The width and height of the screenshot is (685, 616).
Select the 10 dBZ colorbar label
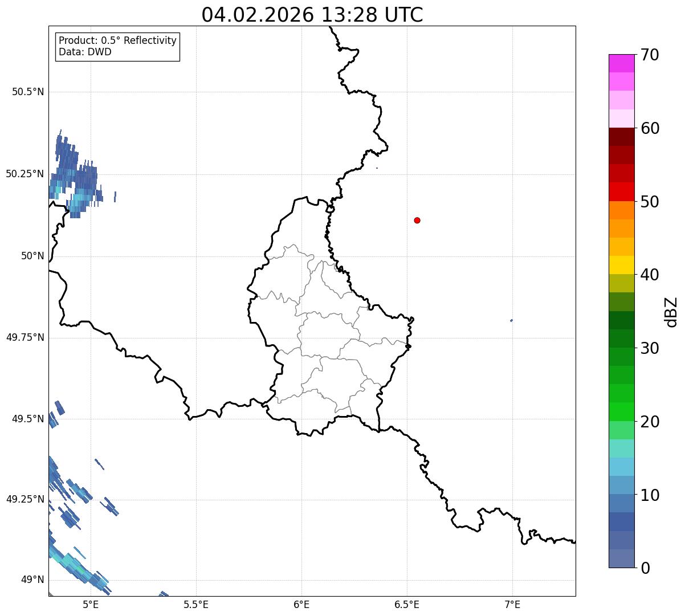tap(650, 495)
